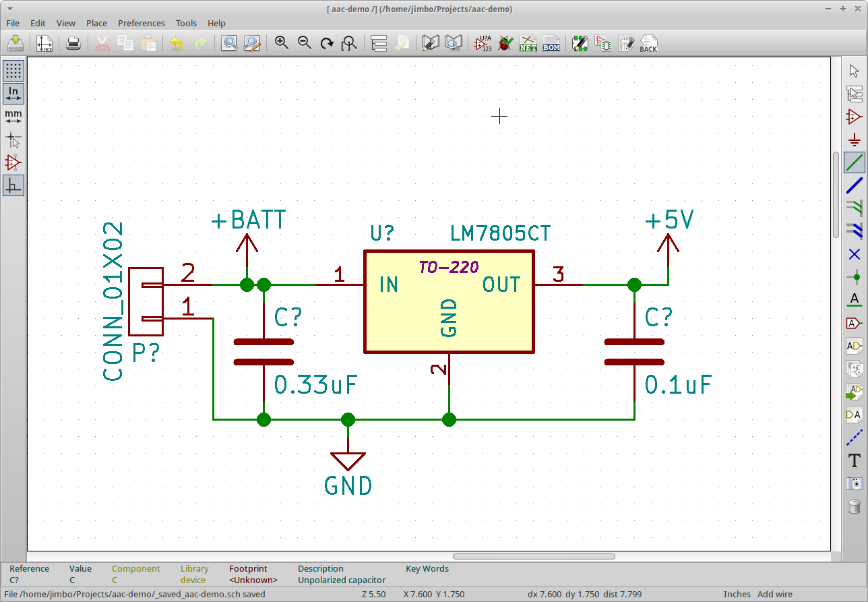868x602 pixels.
Task: Run the electrical rules check
Action: pos(505,43)
